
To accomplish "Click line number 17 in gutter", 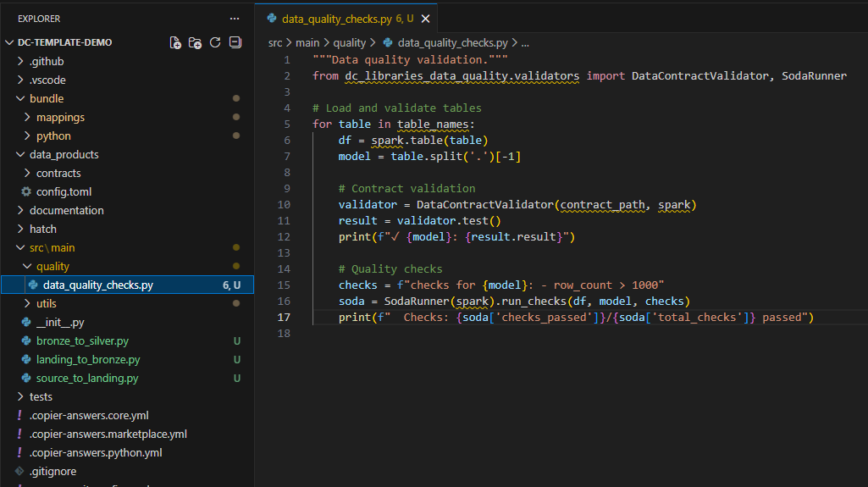I will pyautogui.click(x=284, y=317).
